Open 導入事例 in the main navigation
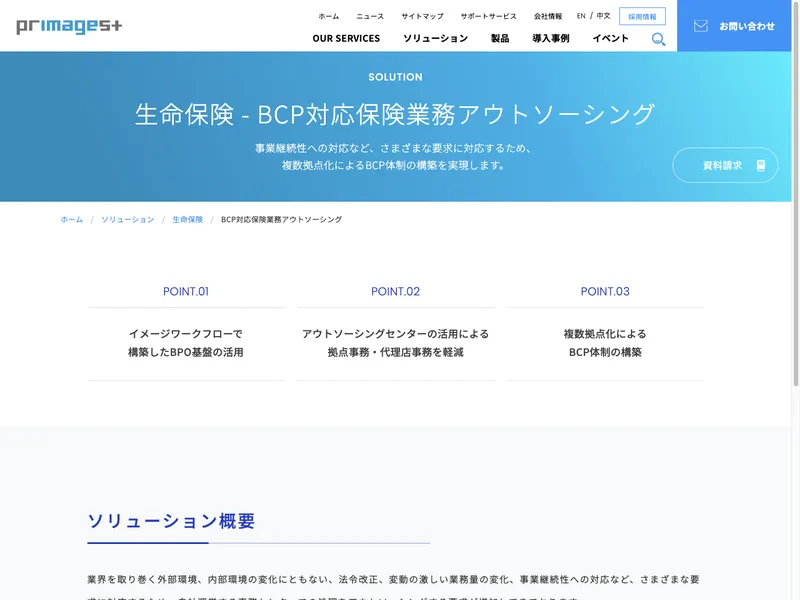 pyautogui.click(x=550, y=38)
